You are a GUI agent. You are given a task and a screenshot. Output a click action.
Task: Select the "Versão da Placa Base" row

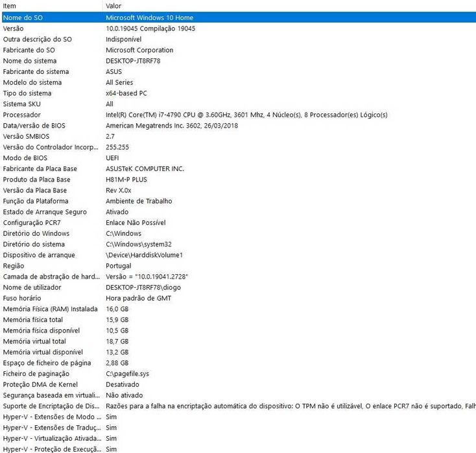pos(239,191)
